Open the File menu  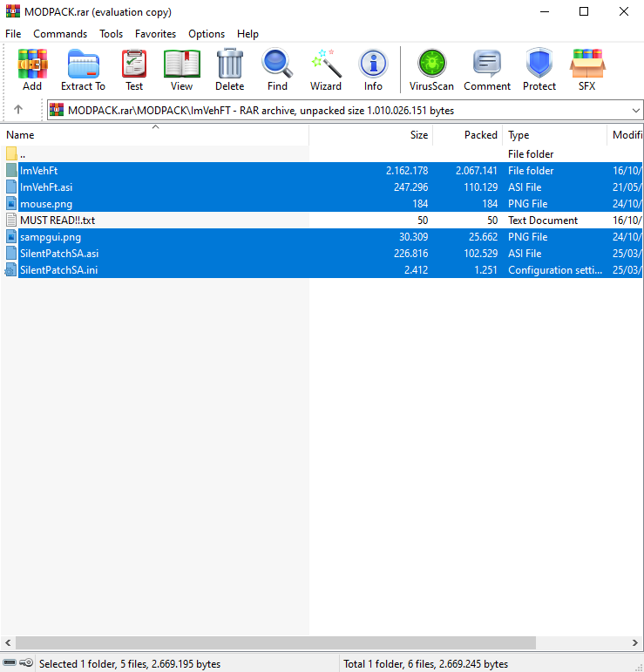tap(13, 34)
